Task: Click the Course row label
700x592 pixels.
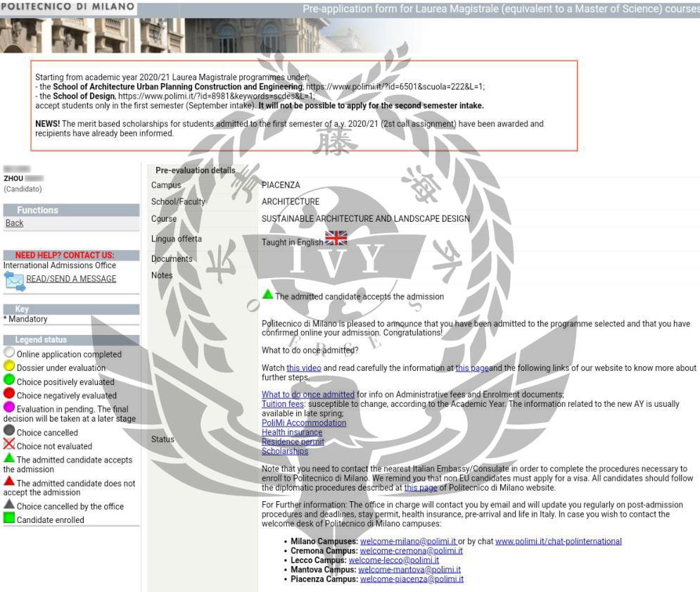Action: 164,218
